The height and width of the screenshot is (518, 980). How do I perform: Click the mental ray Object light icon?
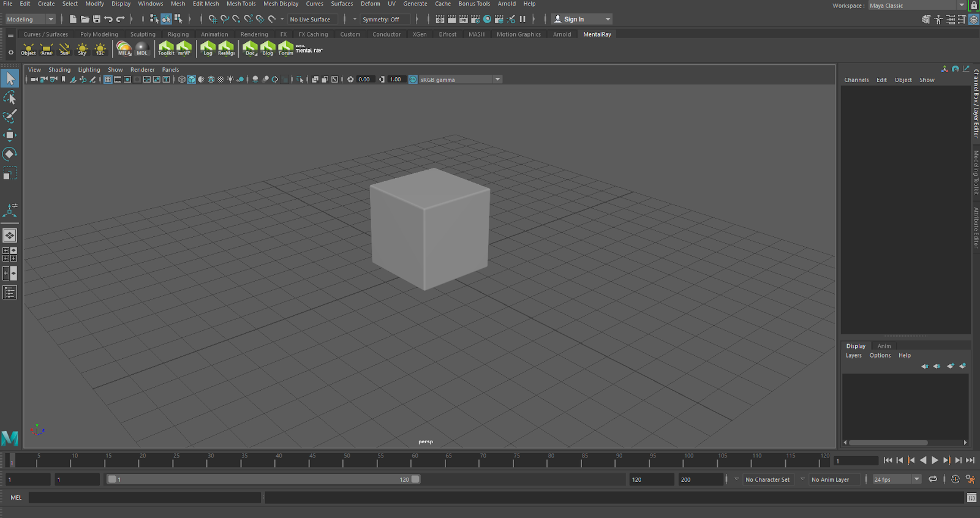tap(28, 49)
